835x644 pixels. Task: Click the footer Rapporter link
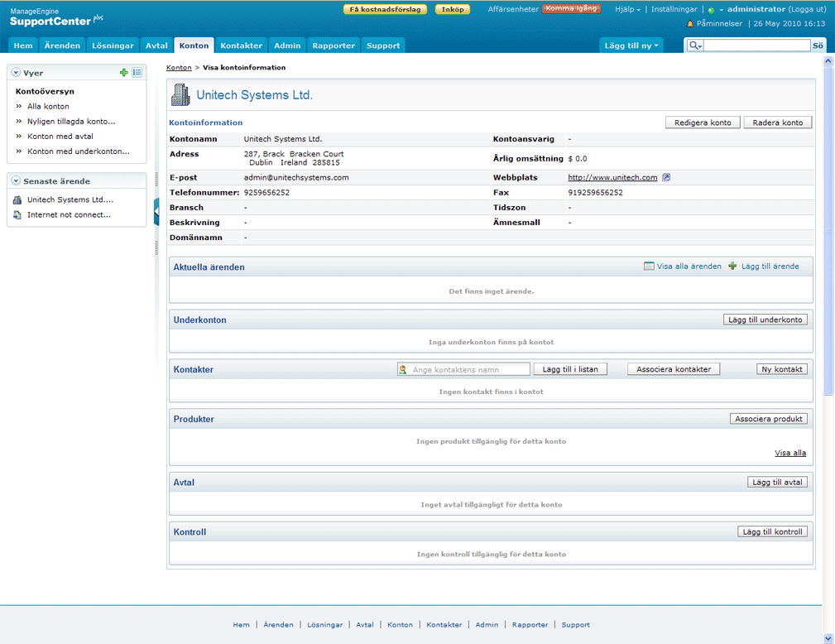[x=530, y=624]
